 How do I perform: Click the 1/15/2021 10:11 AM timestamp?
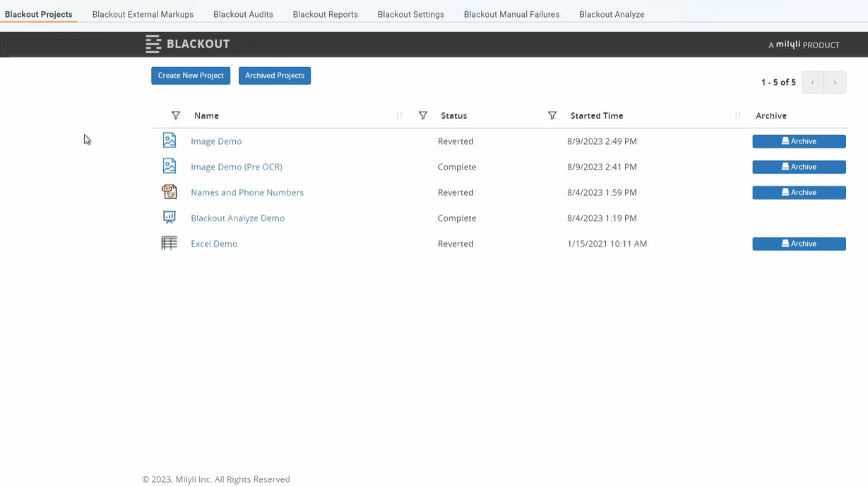tap(607, 244)
